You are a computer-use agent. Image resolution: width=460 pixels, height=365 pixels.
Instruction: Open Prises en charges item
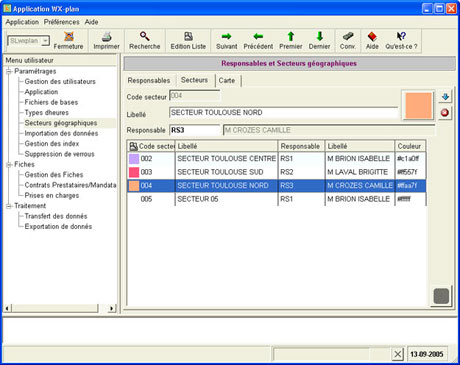tap(52, 195)
